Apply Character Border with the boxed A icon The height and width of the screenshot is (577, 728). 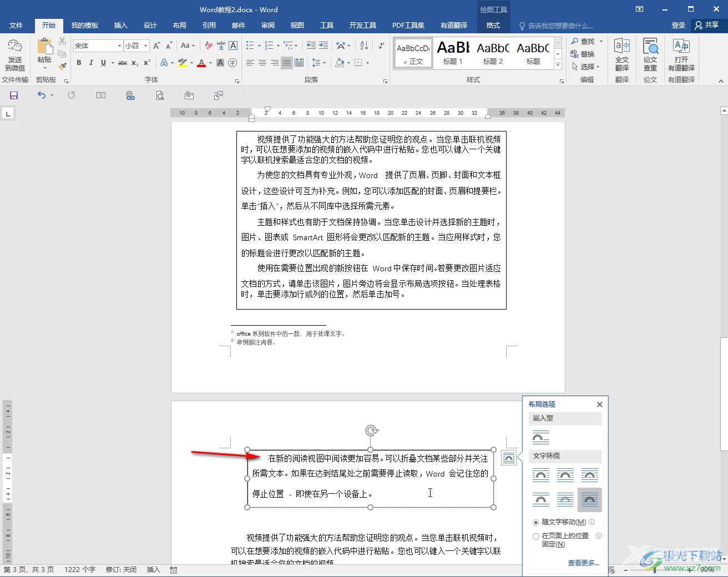click(233, 45)
